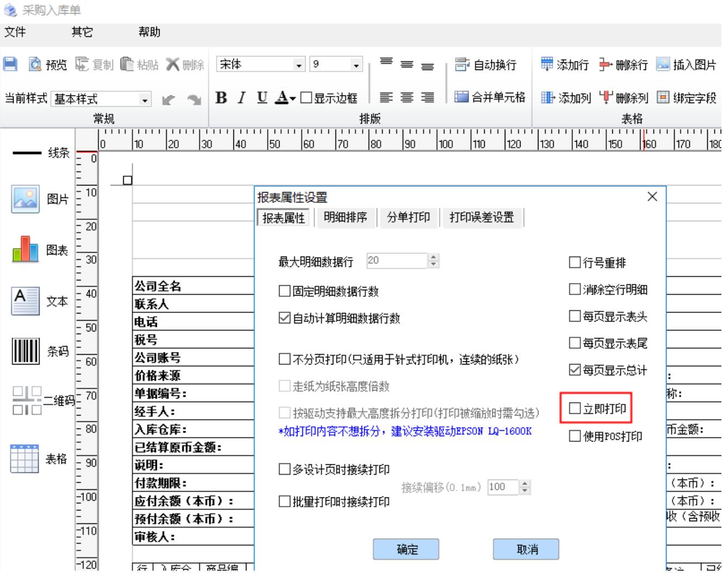Check 固定明细数据行数 option
The width and height of the screenshot is (723, 588).
(284, 291)
